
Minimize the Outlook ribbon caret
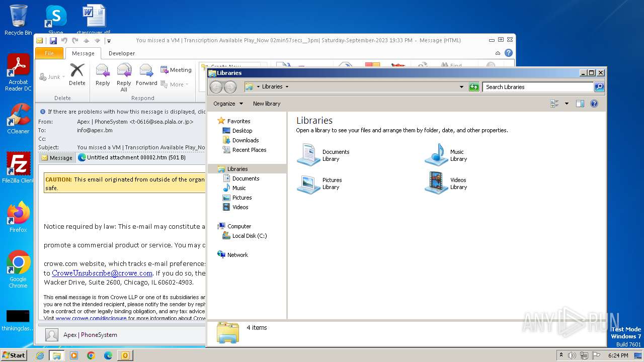(498, 53)
